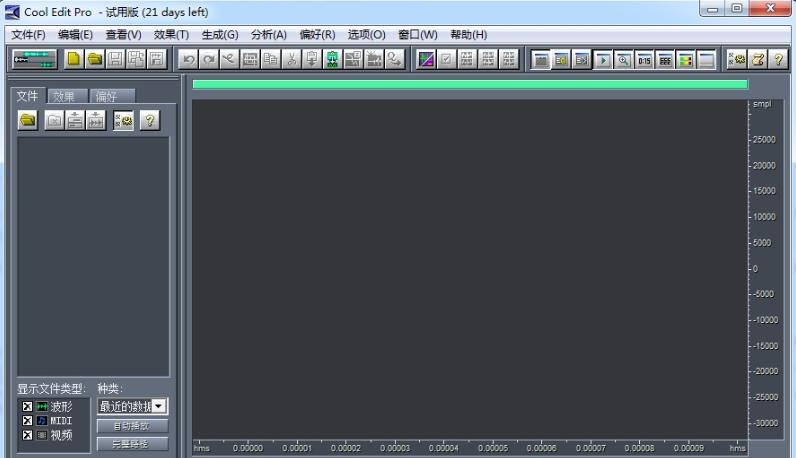Image resolution: width=796 pixels, height=458 pixels.
Task: Click the third floppy disk icon, right of Save As
Action: click(x=157, y=59)
